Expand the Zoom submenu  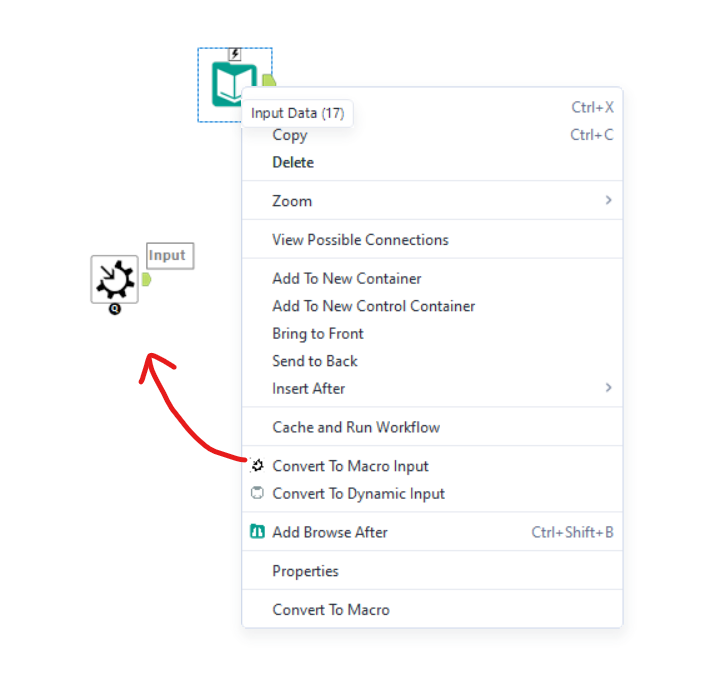(x=432, y=201)
